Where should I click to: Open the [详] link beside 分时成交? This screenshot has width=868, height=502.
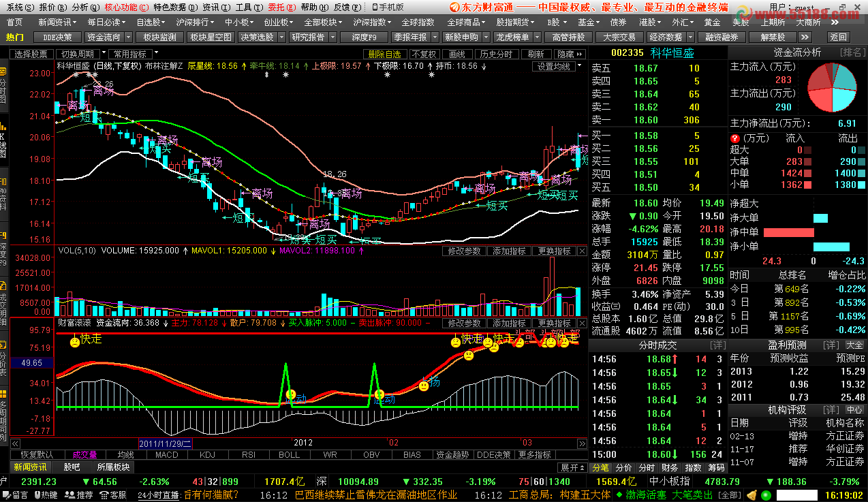[718, 345]
